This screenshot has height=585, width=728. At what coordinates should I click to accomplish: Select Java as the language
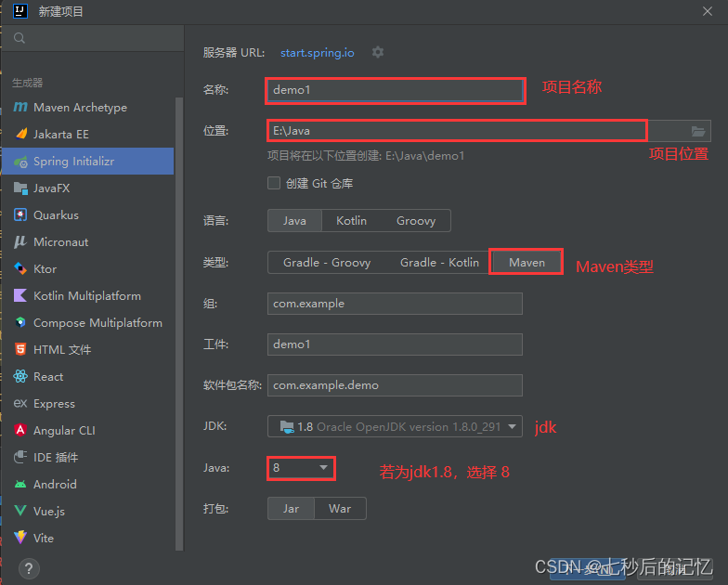coord(295,221)
